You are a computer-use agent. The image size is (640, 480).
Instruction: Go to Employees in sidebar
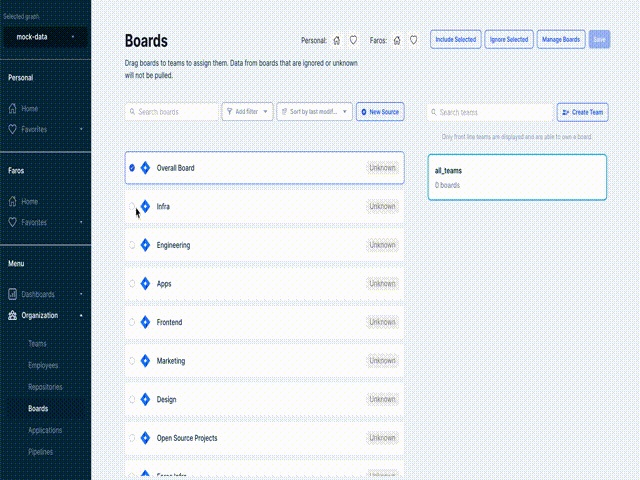[43, 365]
